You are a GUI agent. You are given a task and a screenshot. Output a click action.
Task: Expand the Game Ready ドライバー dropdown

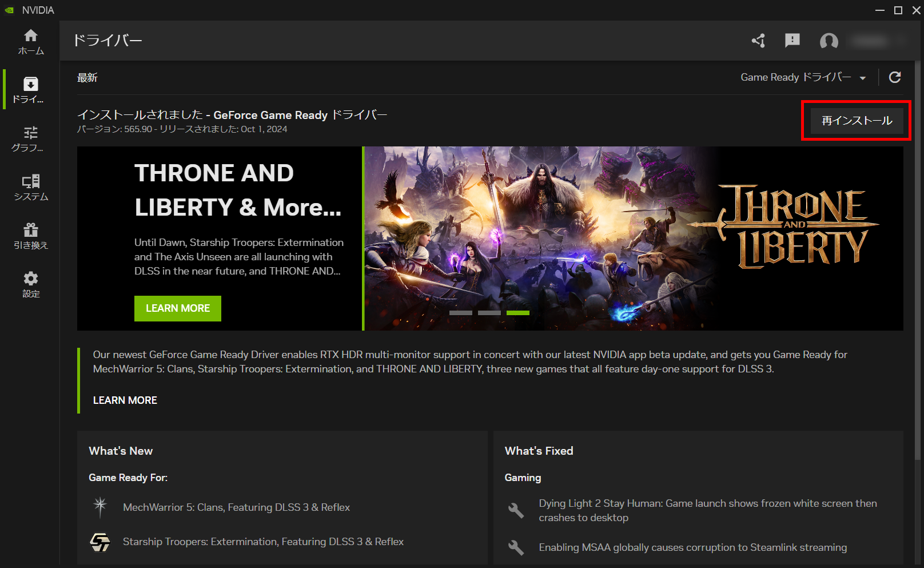[x=803, y=77]
